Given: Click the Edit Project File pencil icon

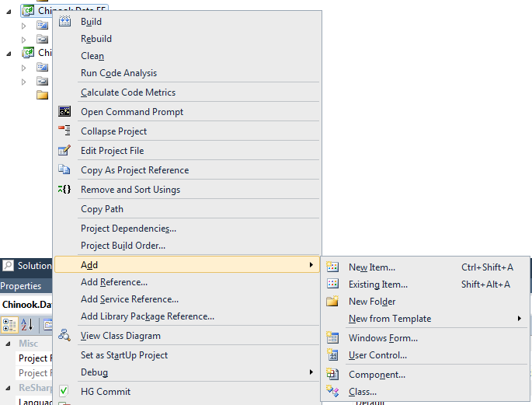Looking at the screenshot, I should [x=64, y=150].
